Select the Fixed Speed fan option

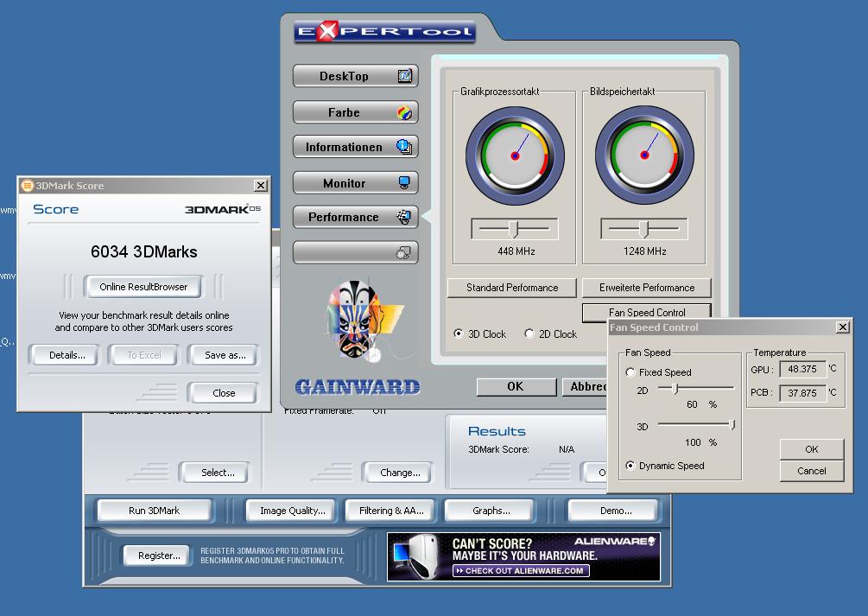630,372
